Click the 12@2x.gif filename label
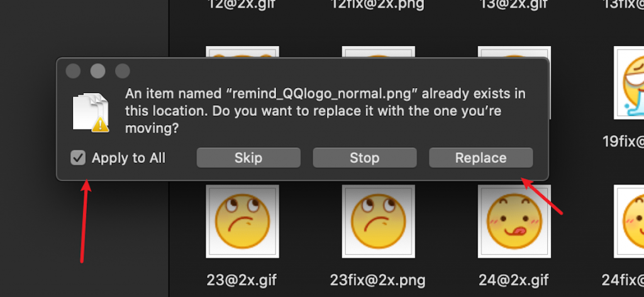The height and width of the screenshot is (297, 644). click(242, 4)
